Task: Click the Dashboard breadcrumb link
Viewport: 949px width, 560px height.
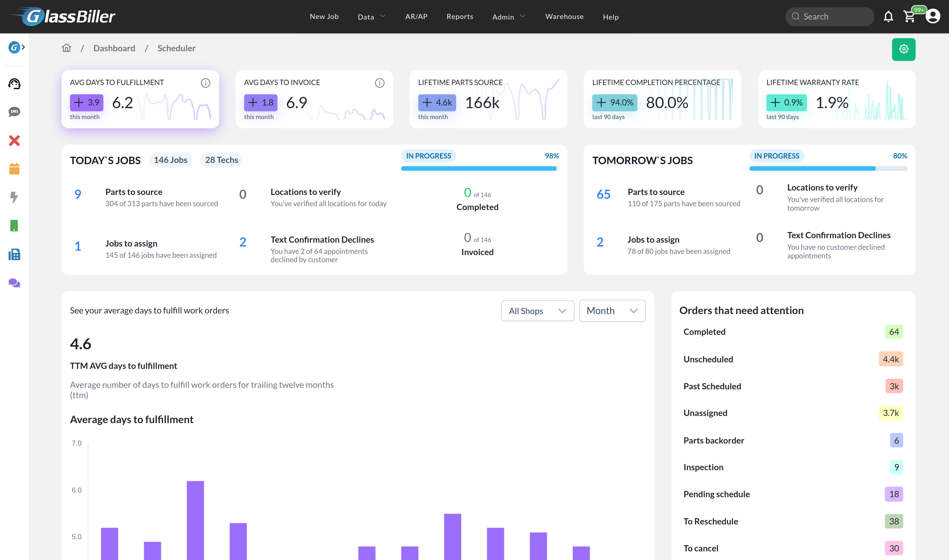Action: [x=114, y=48]
